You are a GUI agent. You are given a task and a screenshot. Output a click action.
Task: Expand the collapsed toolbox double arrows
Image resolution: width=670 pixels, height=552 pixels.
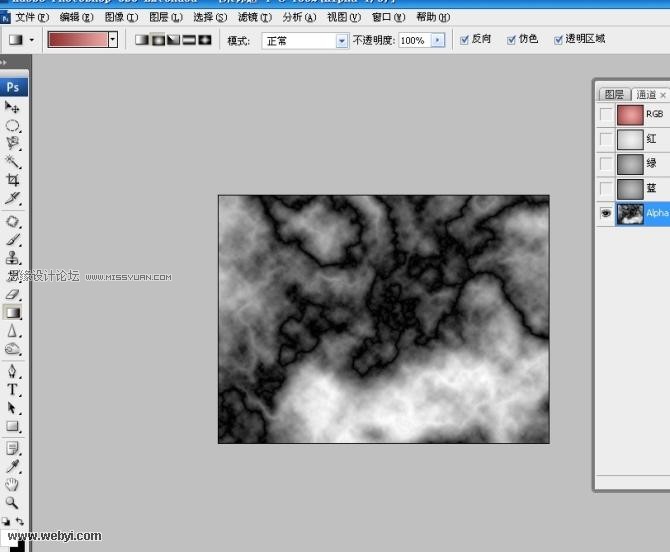(x=4, y=62)
